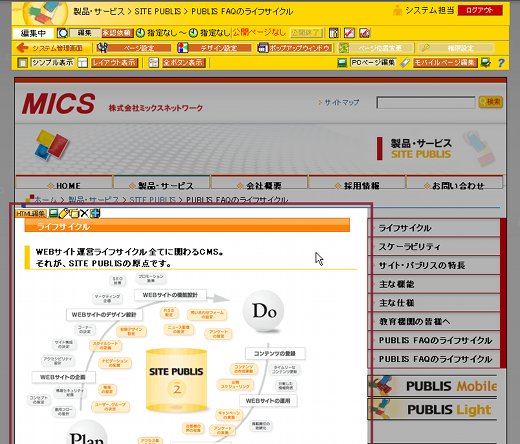Open ライフサイクル in the side menu

pyautogui.click(x=434, y=228)
